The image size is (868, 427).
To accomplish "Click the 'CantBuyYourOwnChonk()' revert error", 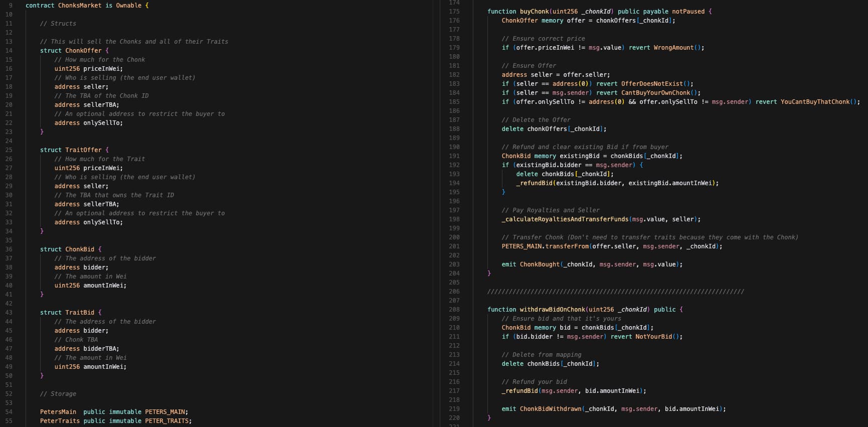I will click(x=660, y=93).
